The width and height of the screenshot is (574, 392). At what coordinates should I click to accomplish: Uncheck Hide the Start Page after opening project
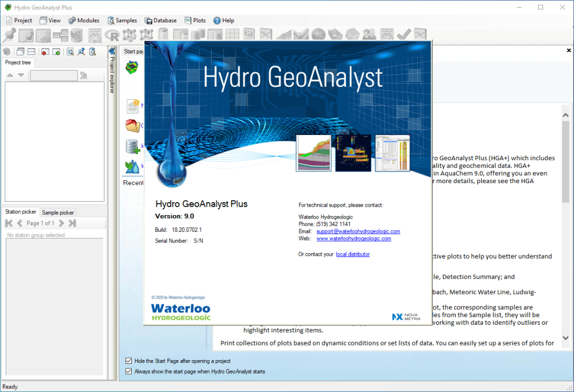pyautogui.click(x=129, y=361)
